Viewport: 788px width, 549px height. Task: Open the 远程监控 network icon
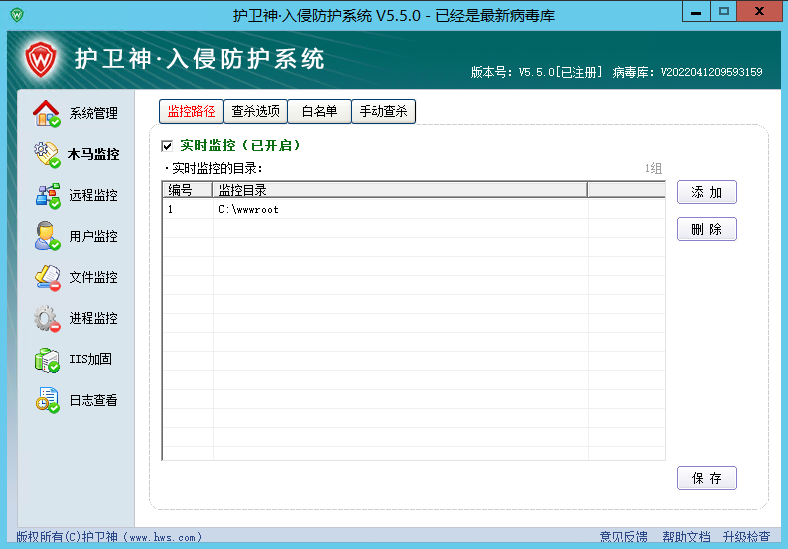pos(47,196)
